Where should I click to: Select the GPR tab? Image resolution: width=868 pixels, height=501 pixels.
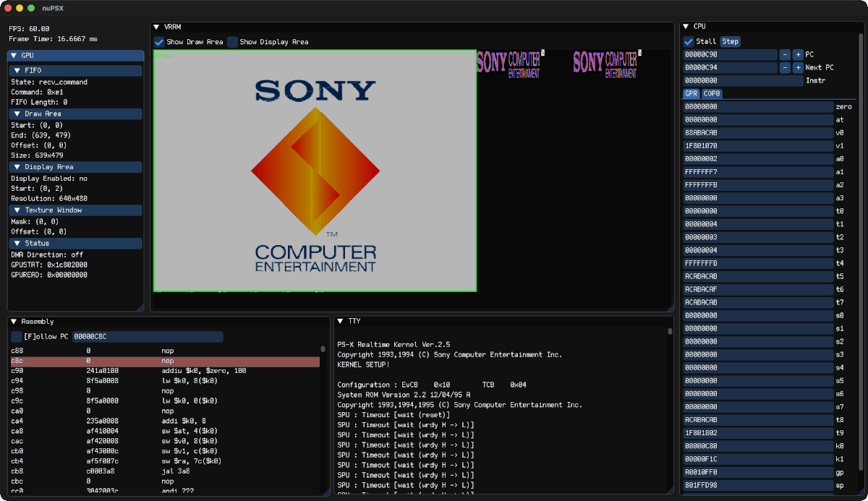coord(691,93)
